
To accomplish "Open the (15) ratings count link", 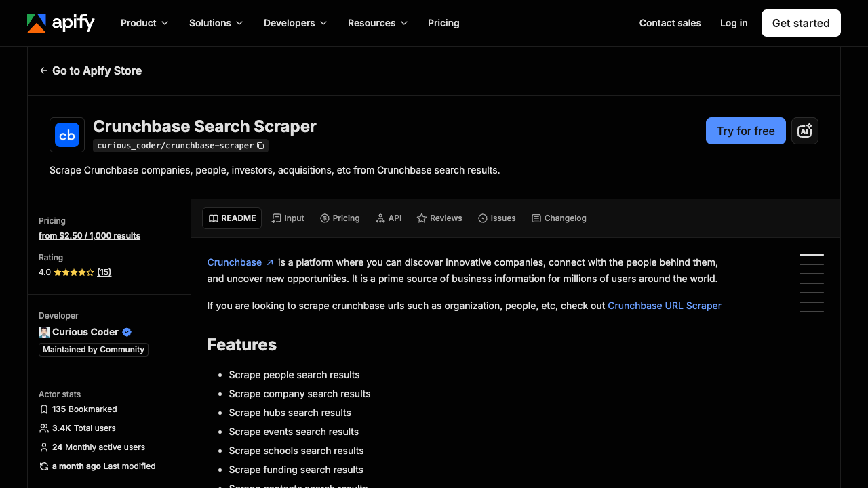I will 104,272.
